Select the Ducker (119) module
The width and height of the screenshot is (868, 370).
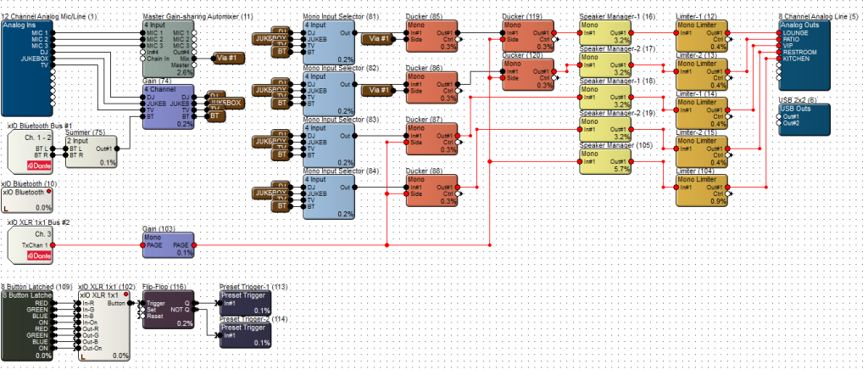528,35
